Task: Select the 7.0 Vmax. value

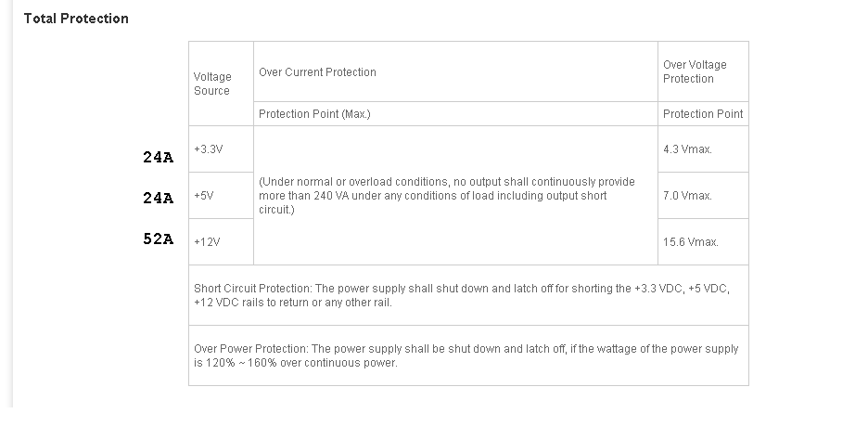Action: [687, 196]
